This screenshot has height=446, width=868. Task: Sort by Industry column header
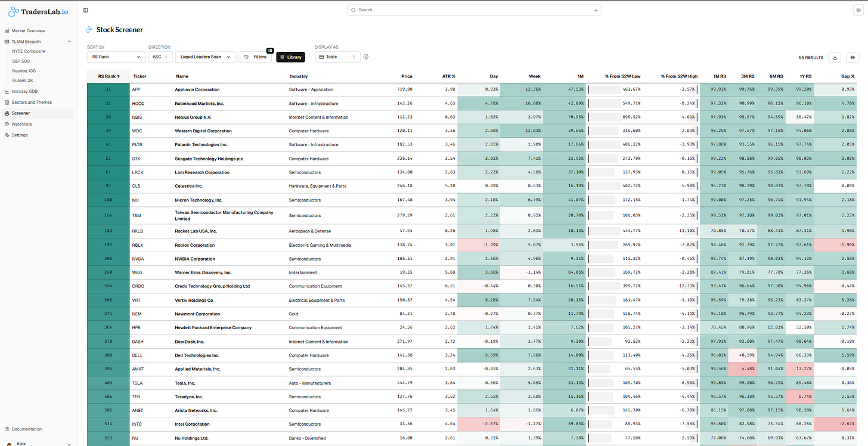(x=299, y=76)
